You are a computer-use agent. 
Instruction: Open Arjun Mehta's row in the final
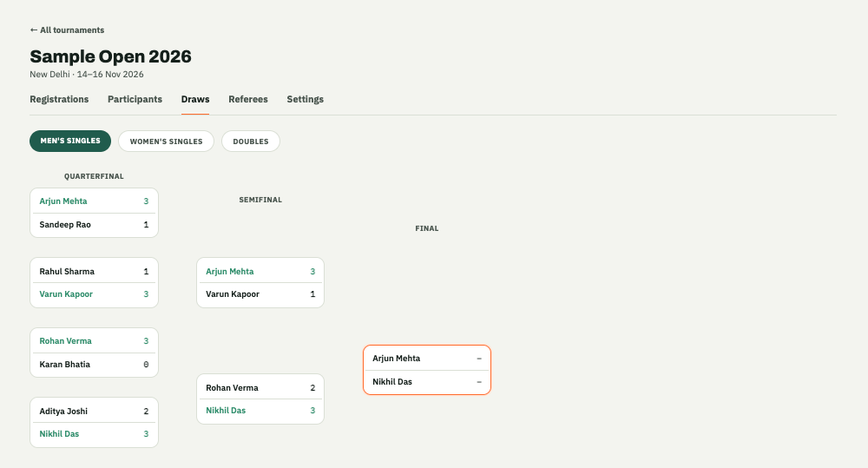pos(427,359)
